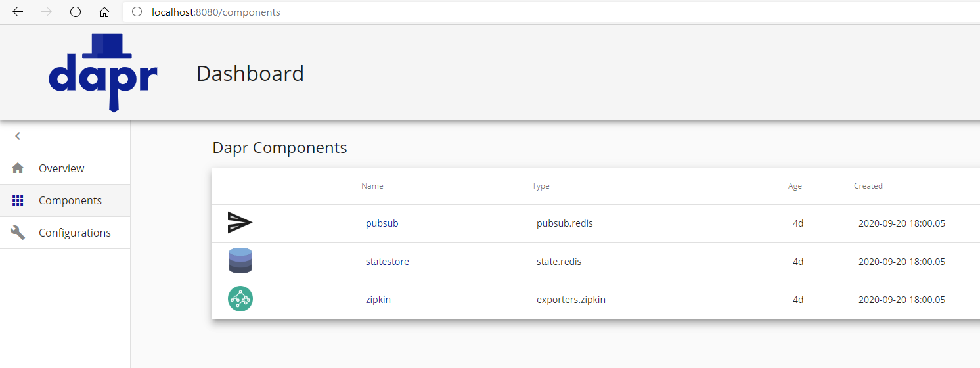Click the zipkin green circle icon

coord(240,299)
